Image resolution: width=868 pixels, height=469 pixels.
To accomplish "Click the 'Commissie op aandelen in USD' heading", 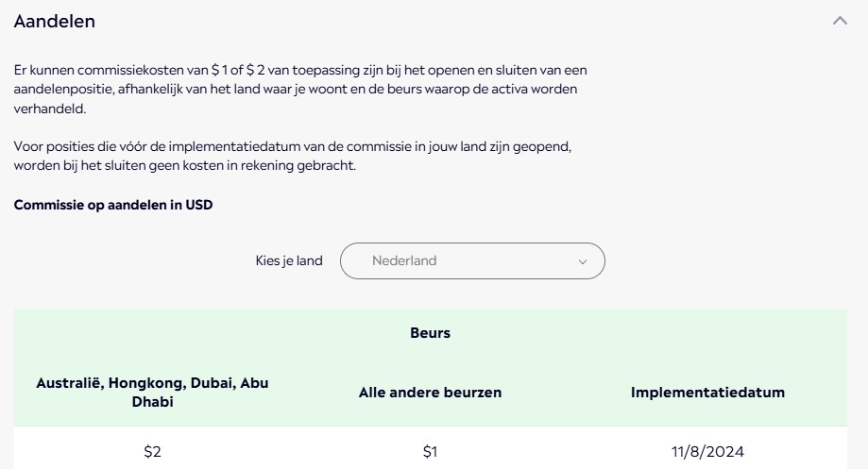I will pyautogui.click(x=113, y=205).
